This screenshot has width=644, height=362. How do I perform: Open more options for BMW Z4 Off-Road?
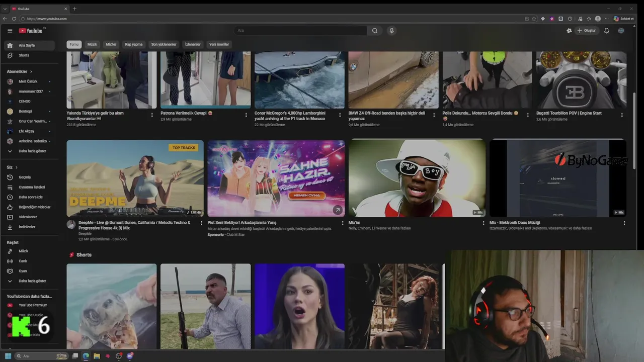434,115
